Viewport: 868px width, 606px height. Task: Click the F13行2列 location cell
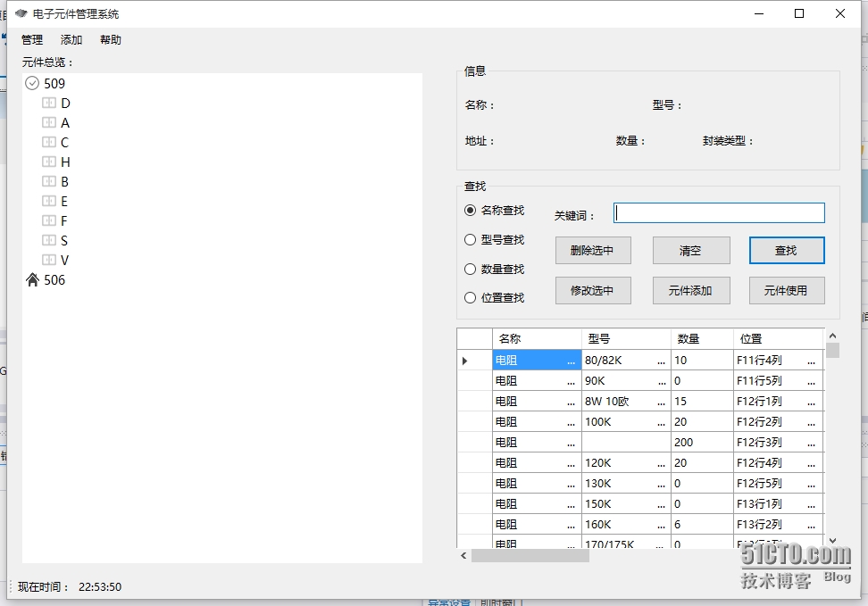(779, 524)
